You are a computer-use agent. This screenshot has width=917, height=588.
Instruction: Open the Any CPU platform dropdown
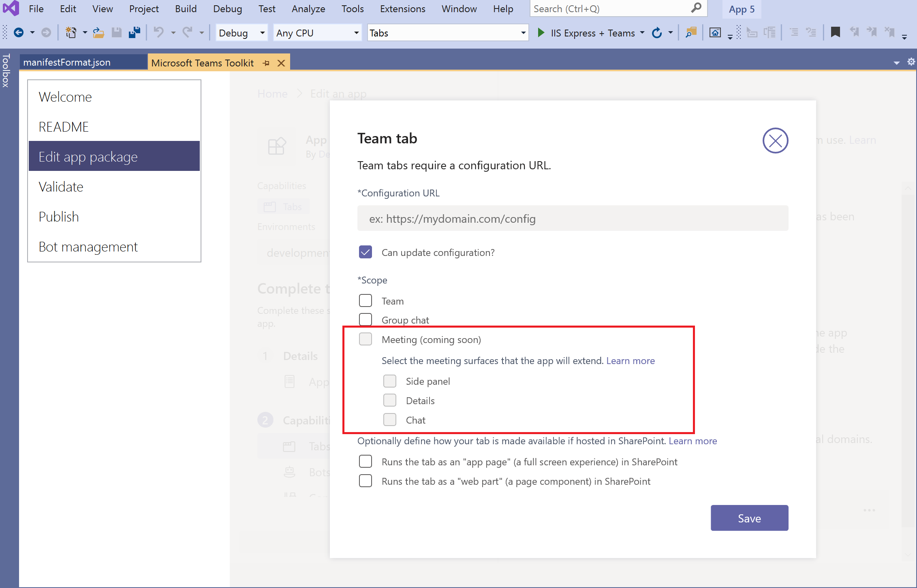point(356,33)
